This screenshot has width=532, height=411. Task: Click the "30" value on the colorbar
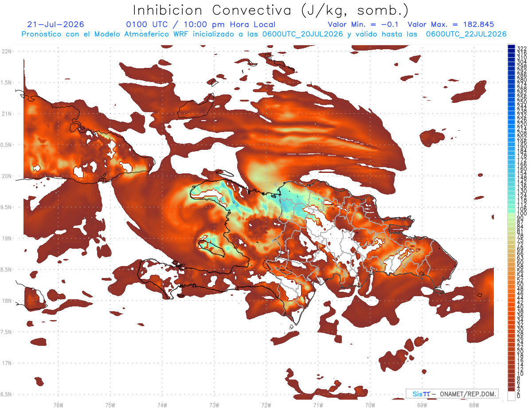[x=520, y=329]
